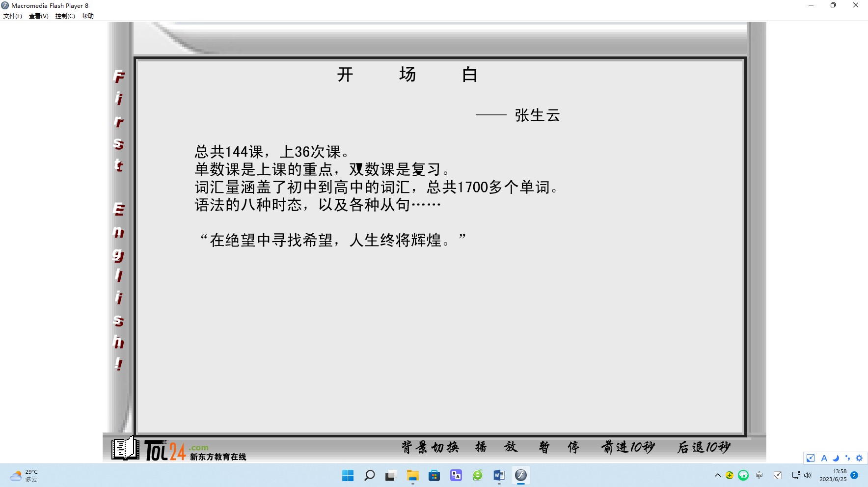Viewport: 868px width, 487px height.
Task: Open Word from the taskbar
Action: click(499, 475)
